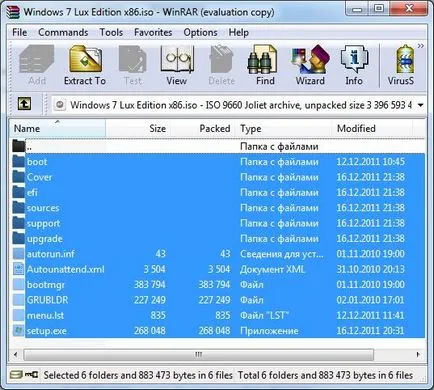Sort by Type column header
Screen dimensions: 434x390
(x=284, y=128)
